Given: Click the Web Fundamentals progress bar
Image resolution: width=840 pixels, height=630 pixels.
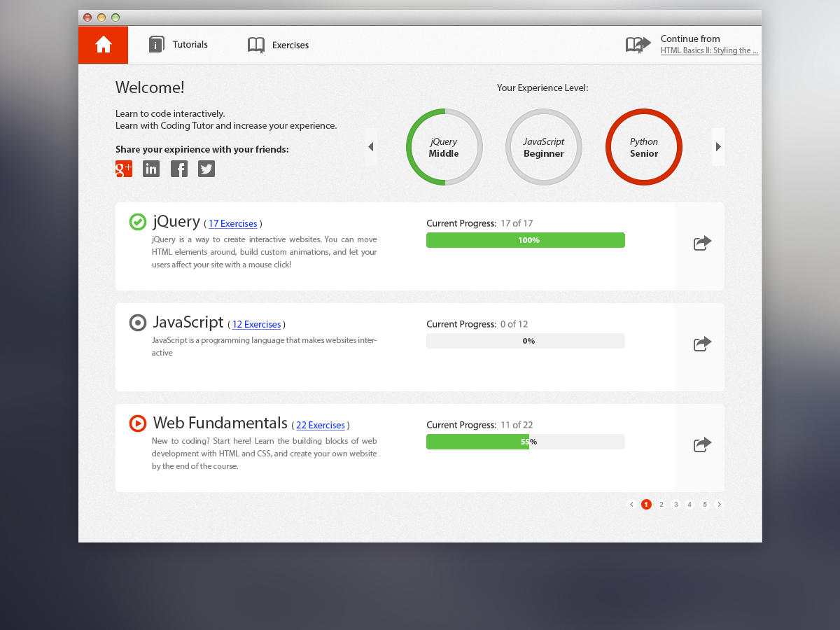Looking at the screenshot, I should click(x=526, y=442).
